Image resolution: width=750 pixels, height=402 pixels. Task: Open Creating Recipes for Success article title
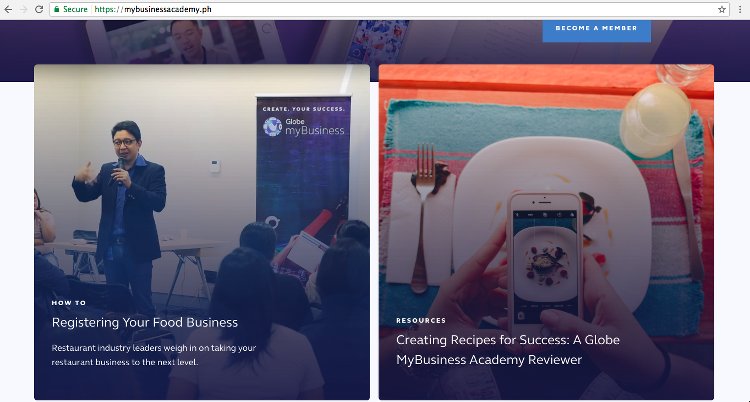(508, 350)
